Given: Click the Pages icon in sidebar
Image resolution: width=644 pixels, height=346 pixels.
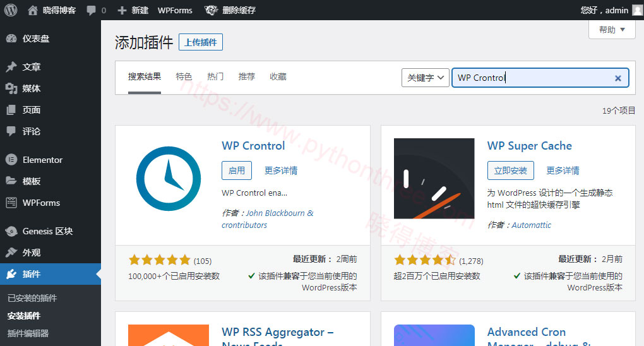Looking at the screenshot, I should [11, 110].
